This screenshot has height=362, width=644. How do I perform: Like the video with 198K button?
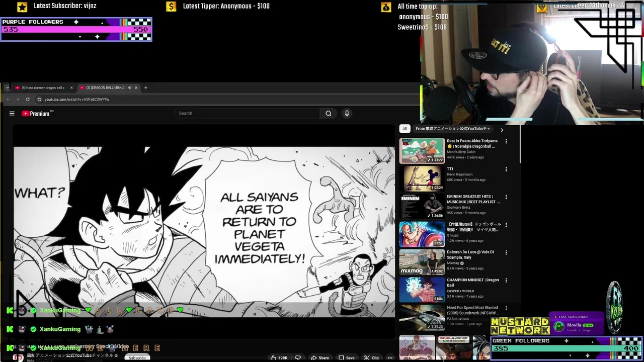tap(279, 358)
